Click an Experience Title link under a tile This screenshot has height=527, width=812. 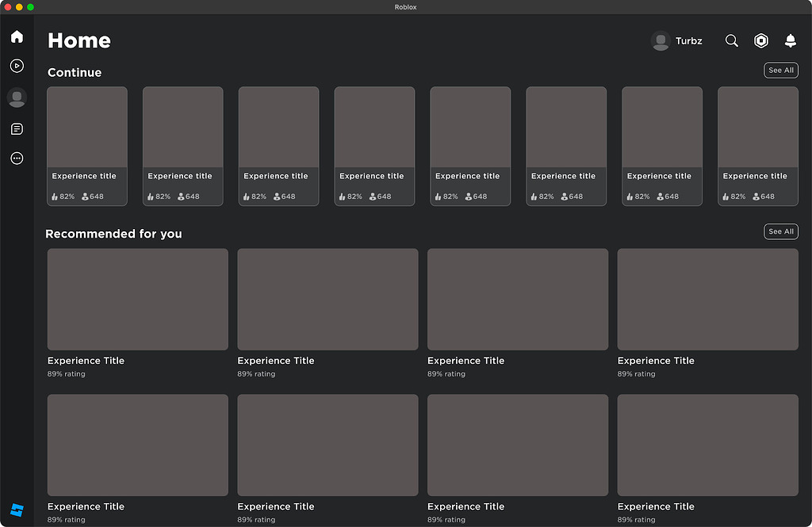click(x=86, y=361)
